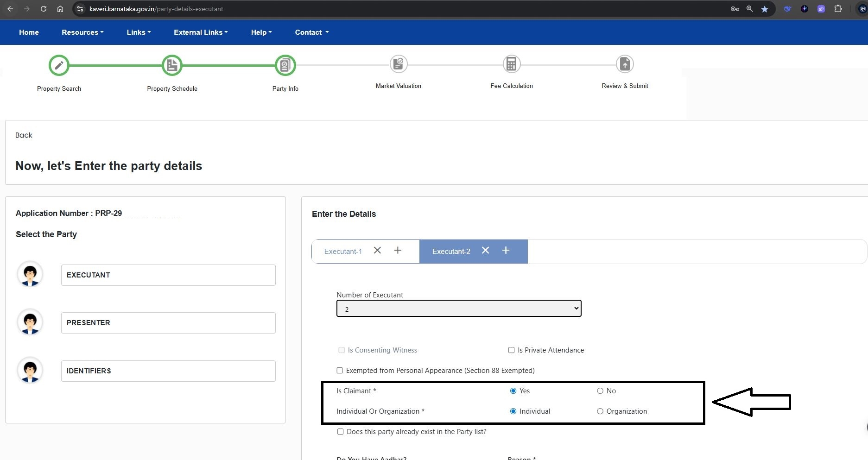Check Exempted from Personal Appearance option

pos(340,371)
